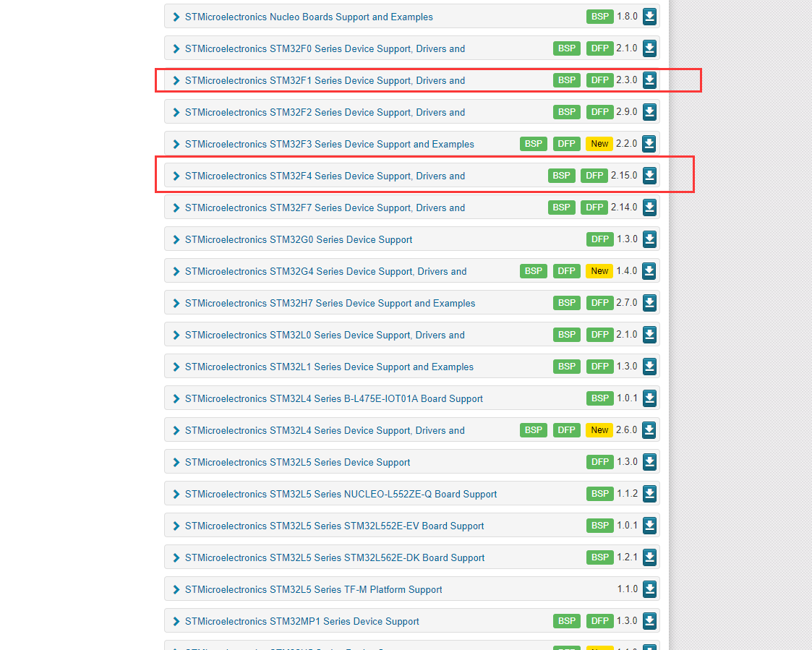This screenshot has height=650, width=812.
Task: Expand the STM32L562E-DK Board Support row chevron
Action: (x=176, y=557)
